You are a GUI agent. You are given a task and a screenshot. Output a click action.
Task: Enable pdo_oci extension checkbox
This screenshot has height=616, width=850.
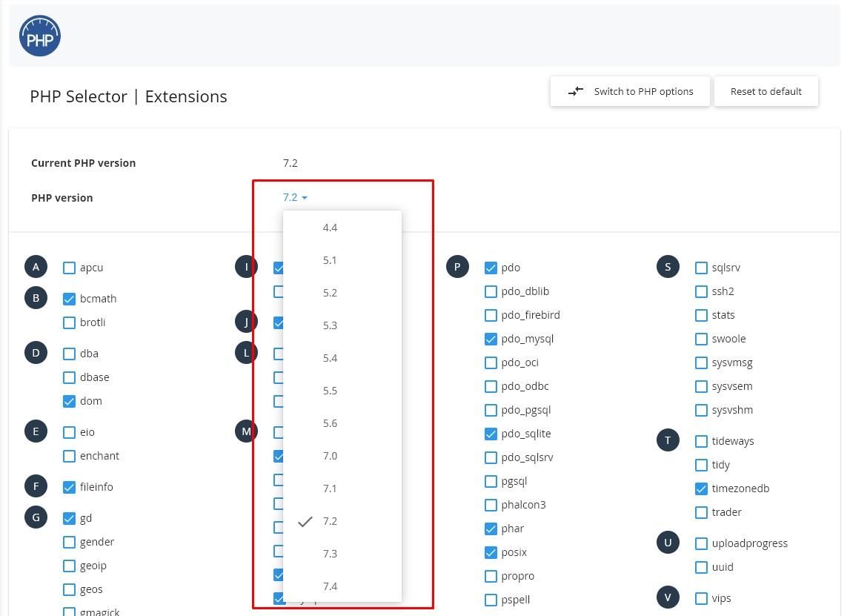click(x=491, y=362)
